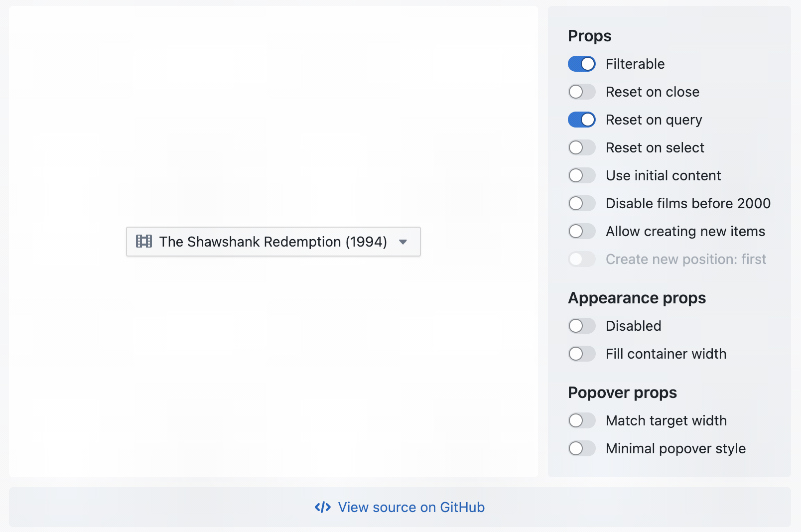
Task: Click the Popover props heading
Action: pos(622,393)
